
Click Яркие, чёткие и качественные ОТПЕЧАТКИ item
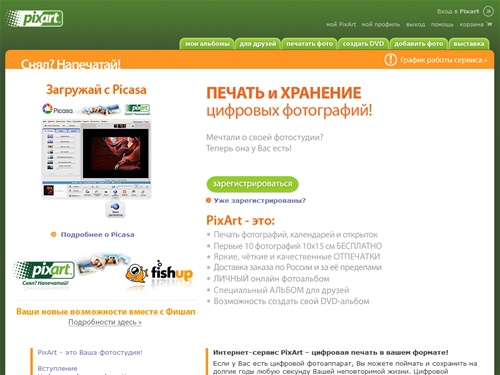297,257
